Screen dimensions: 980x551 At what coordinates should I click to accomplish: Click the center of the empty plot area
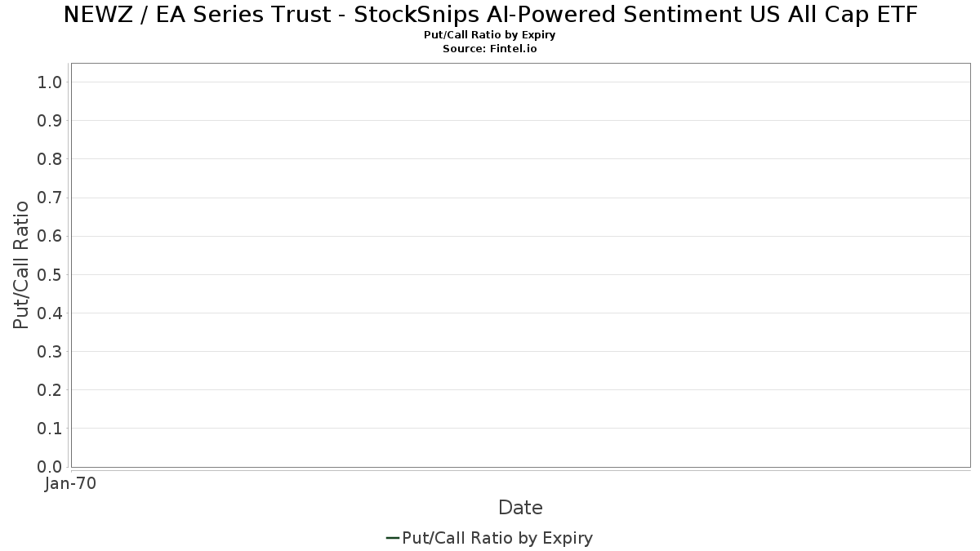(520, 265)
